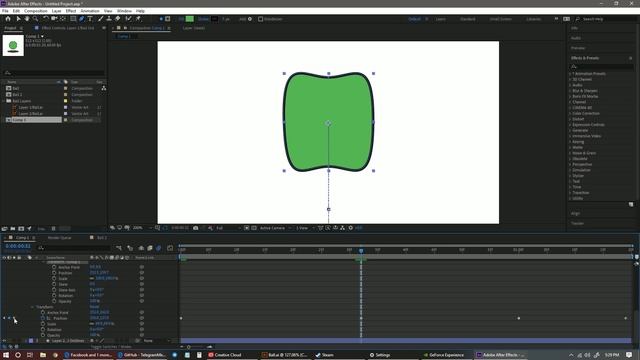Image resolution: width=640 pixels, height=360 pixels.
Task: Take snapshot with camera icon in viewer
Action: pyautogui.click(x=196, y=228)
